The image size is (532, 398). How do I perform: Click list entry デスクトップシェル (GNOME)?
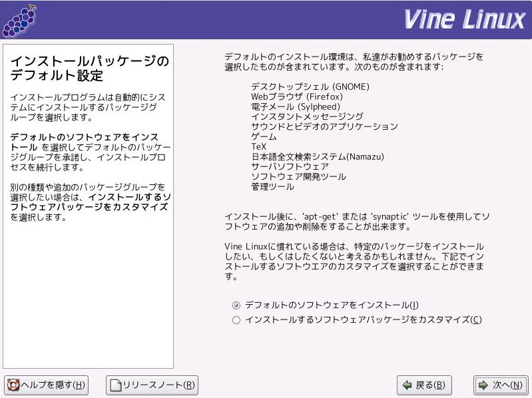click(x=310, y=87)
